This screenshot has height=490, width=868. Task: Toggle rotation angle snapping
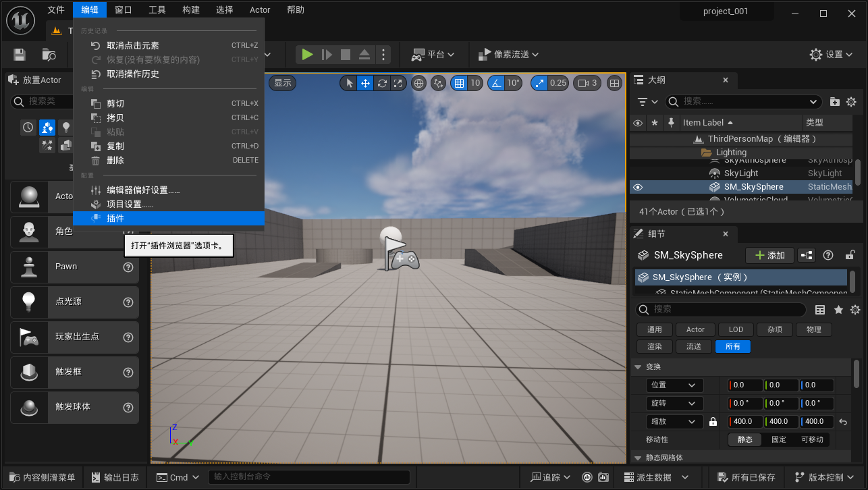[x=496, y=83]
